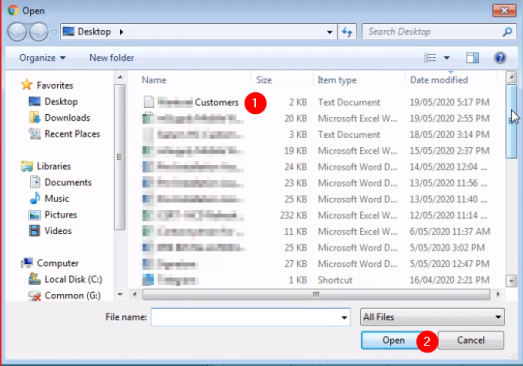The image size is (523, 366).
Task: Expand the view options dropdown arrow
Action: [x=447, y=58]
